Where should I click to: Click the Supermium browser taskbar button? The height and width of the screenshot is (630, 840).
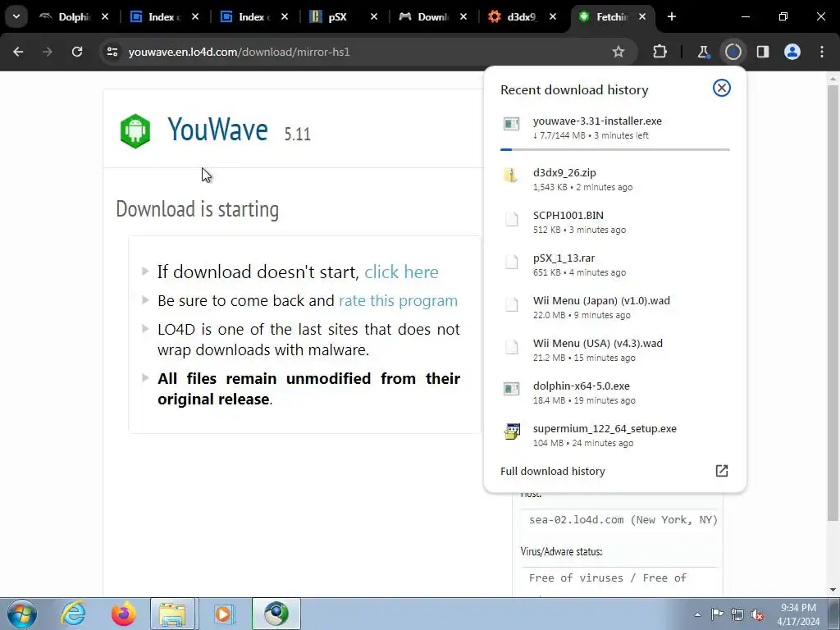[276, 614]
